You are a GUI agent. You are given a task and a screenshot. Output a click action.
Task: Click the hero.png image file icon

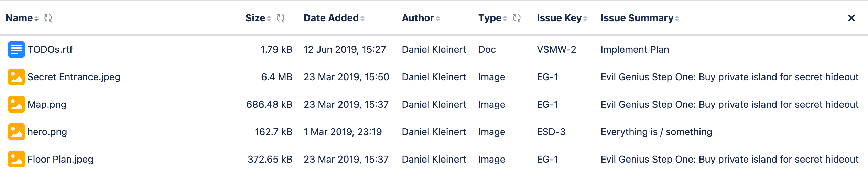(x=16, y=132)
